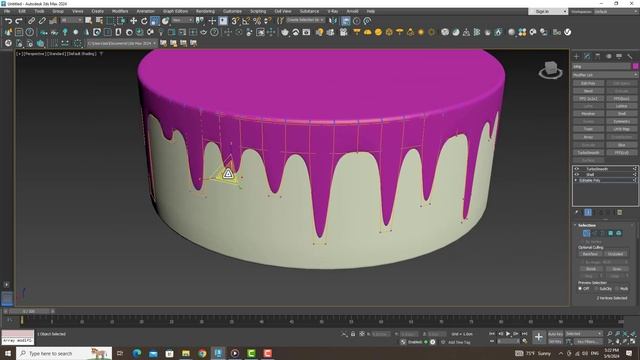Click the Edit Poly modifier button
The width and height of the screenshot is (640, 360).
(x=588, y=83)
